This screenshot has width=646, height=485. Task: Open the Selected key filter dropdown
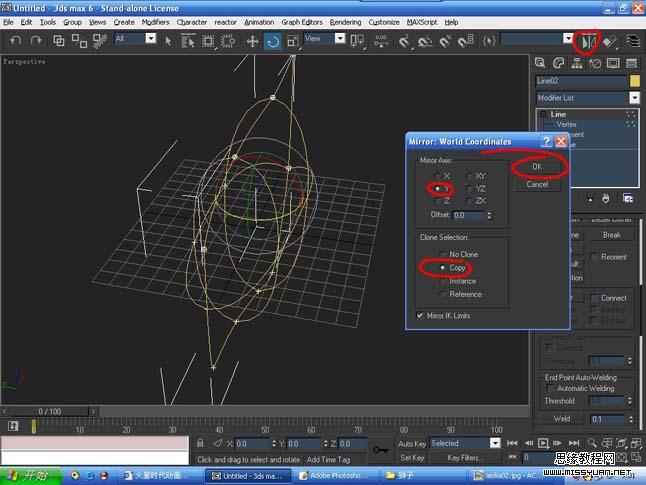(495, 443)
